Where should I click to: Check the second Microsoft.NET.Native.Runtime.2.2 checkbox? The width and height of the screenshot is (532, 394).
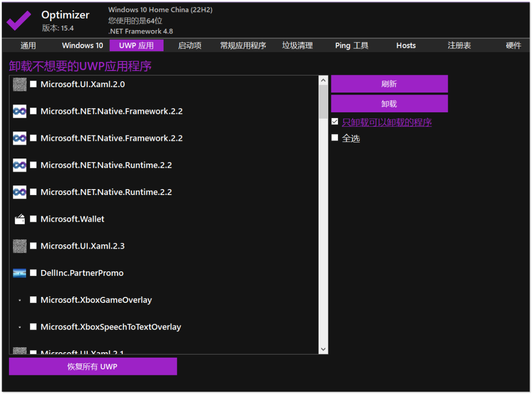33,192
